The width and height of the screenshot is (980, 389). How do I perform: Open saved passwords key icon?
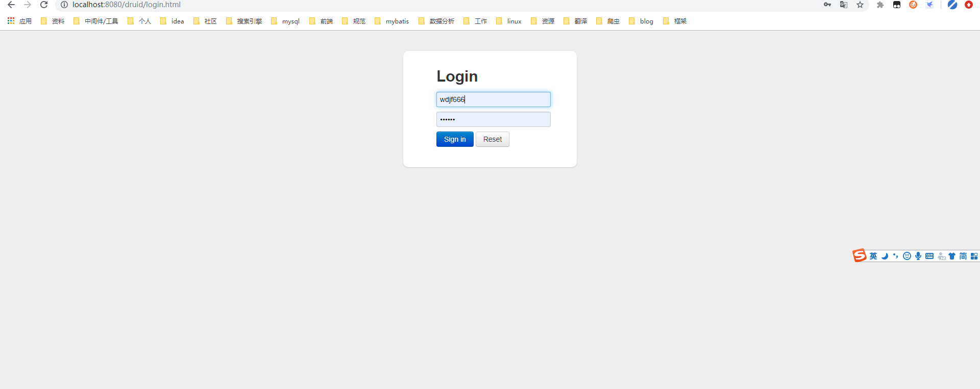(x=827, y=5)
